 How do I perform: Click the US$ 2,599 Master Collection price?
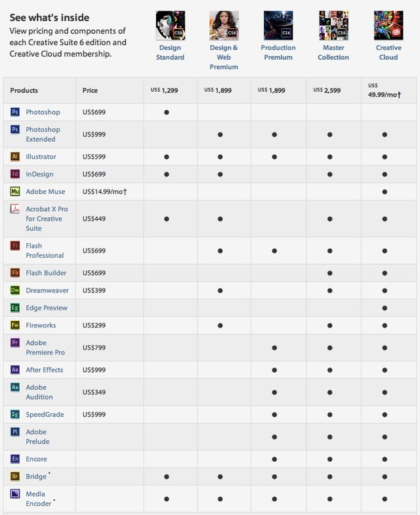[x=327, y=91]
